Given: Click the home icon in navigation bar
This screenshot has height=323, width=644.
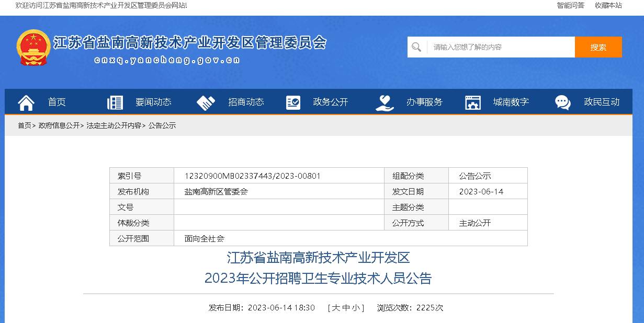Looking at the screenshot, I should click(x=26, y=102).
